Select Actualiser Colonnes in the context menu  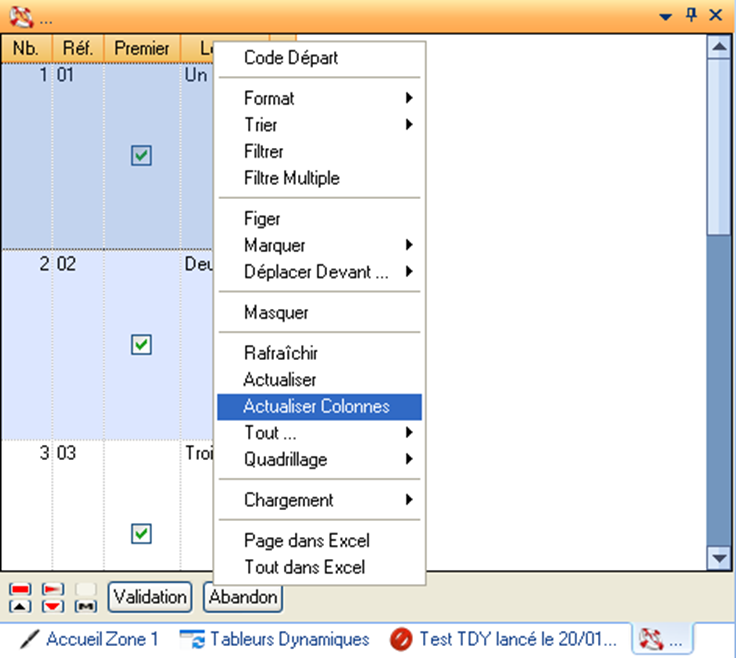317,407
